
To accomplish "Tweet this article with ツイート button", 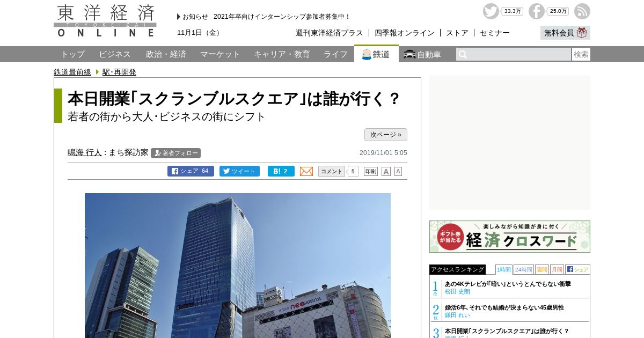I will click(x=239, y=171).
